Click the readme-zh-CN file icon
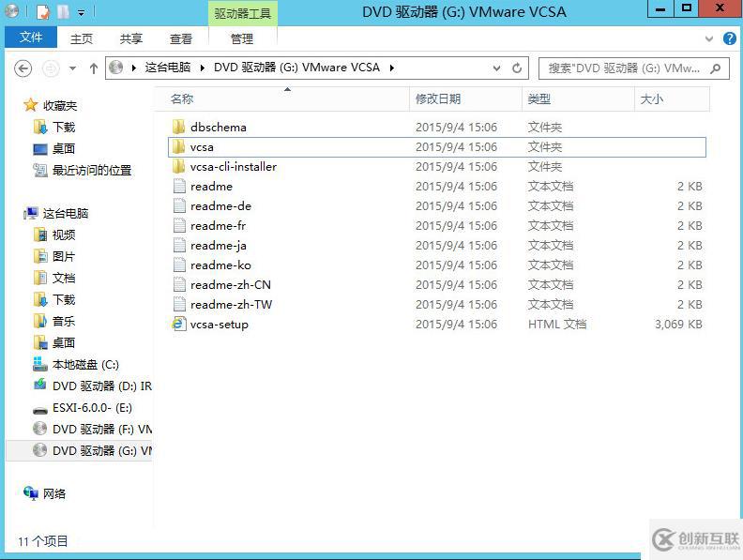The height and width of the screenshot is (560, 743). [x=179, y=285]
